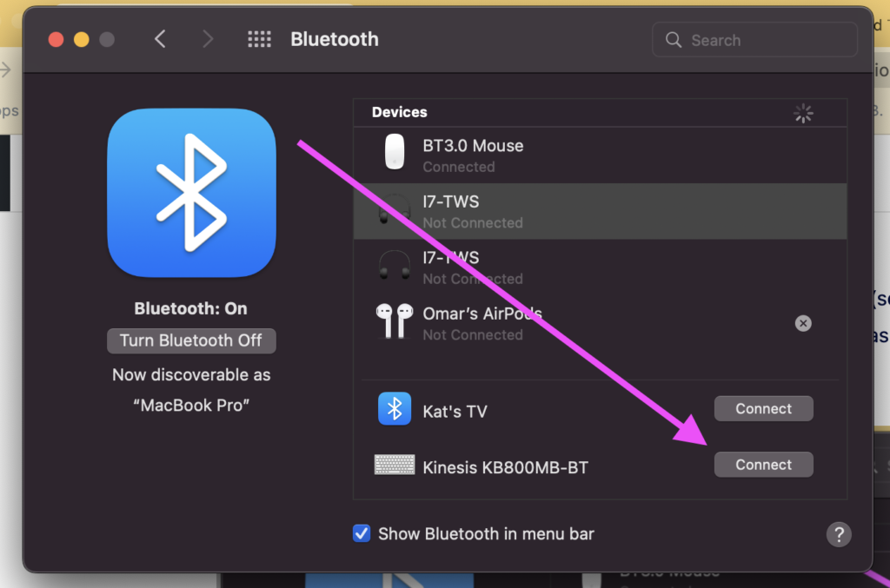Click the headphones icon for first I7-TWS
Image resolution: width=890 pixels, height=588 pixels.
pos(395,211)
